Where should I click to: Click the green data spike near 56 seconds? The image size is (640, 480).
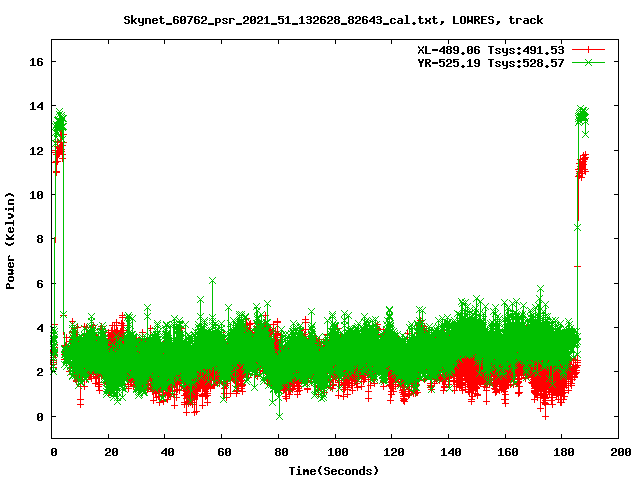(x=212, y=281)
